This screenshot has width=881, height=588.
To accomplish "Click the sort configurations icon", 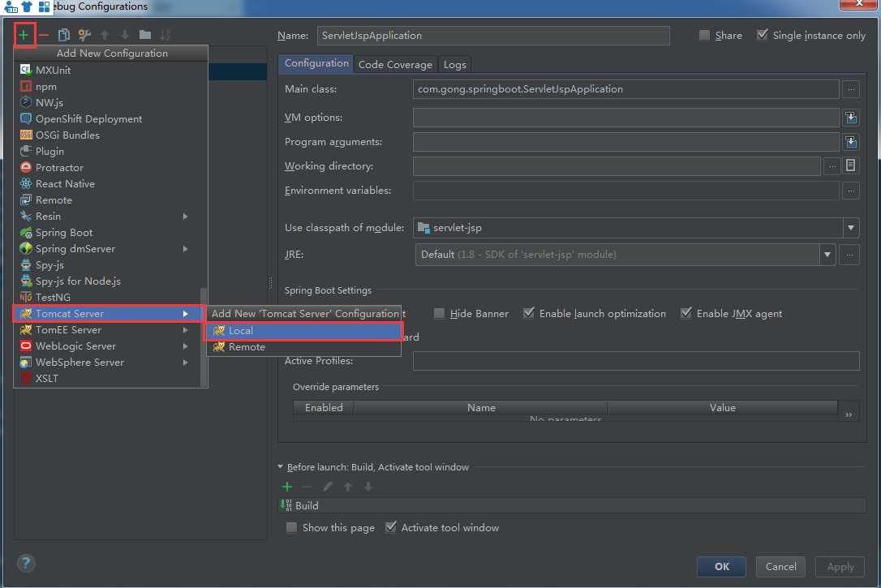I will pyautogui.click(x=165, y=35).
